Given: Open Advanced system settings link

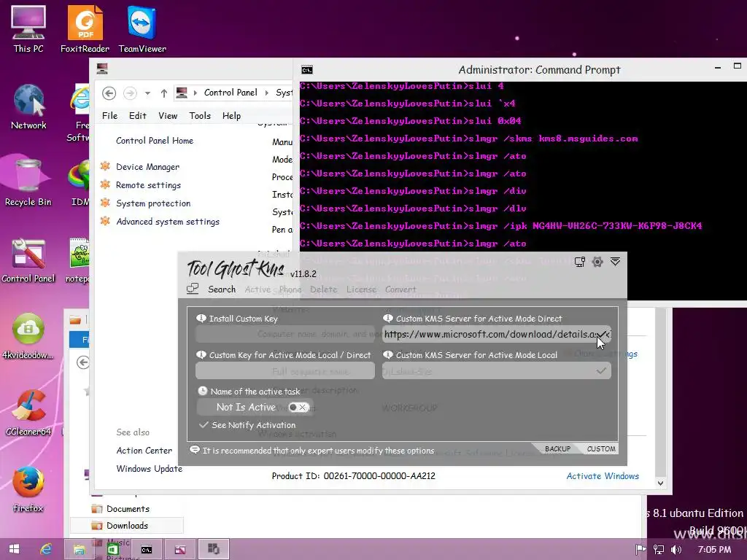Looking at the screenshot, I should tap(168, 221).
